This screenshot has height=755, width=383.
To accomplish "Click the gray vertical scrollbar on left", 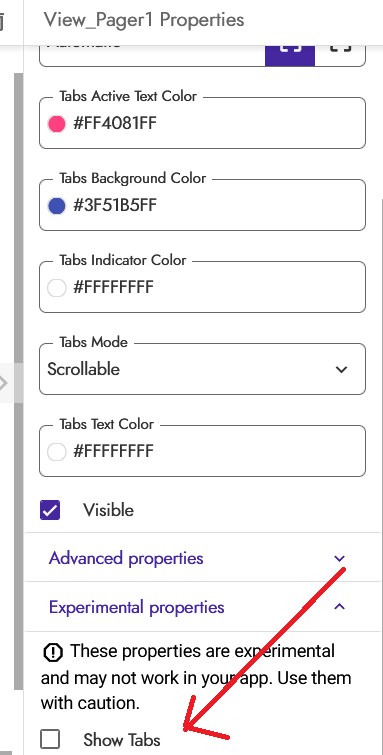I will (x=18, y=380).
